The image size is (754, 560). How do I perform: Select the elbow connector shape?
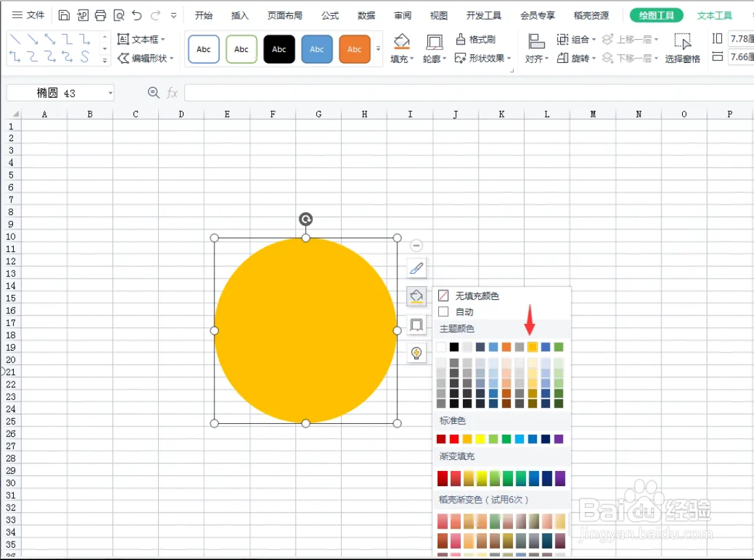point(67,39)
